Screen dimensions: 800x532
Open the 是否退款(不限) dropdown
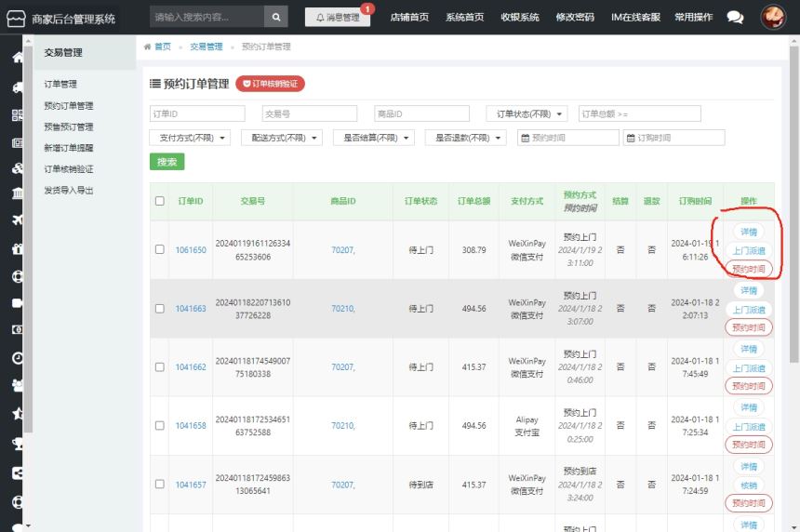[465, 138]
